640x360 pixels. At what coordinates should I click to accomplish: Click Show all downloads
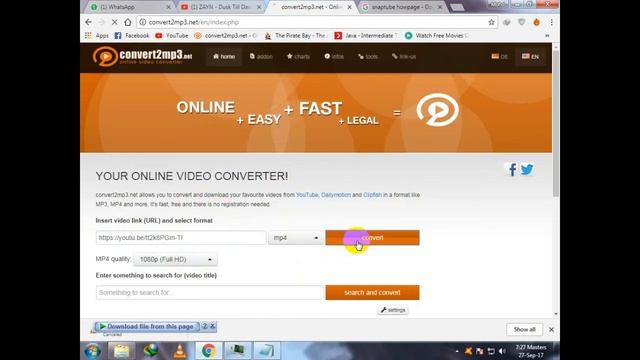tap(524, 329)
